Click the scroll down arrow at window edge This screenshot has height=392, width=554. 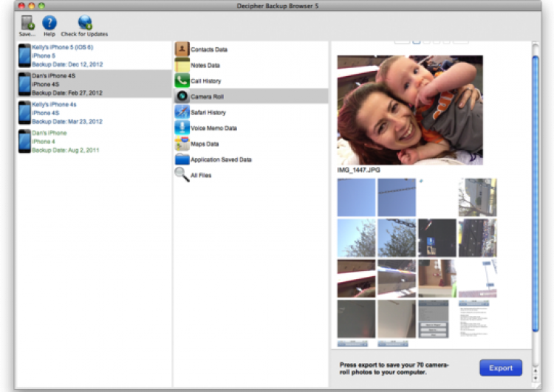[x=536, y=378]
